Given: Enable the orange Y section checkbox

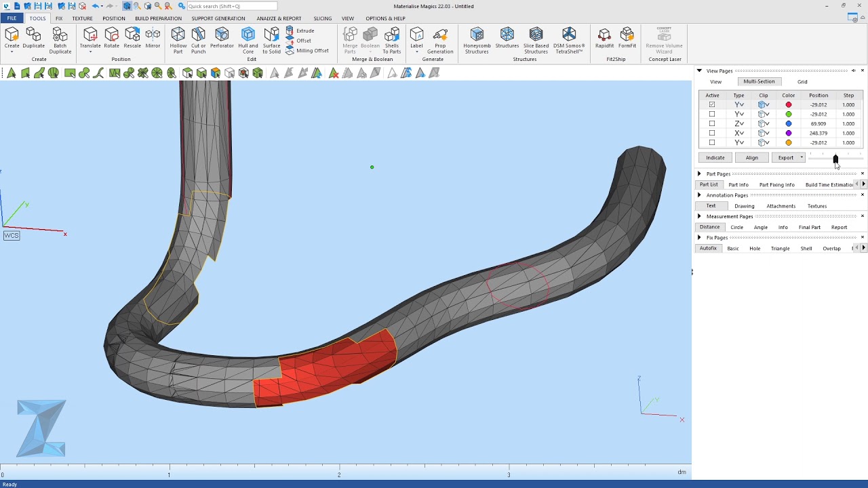Looking at the screenshot, I should 711,143.
